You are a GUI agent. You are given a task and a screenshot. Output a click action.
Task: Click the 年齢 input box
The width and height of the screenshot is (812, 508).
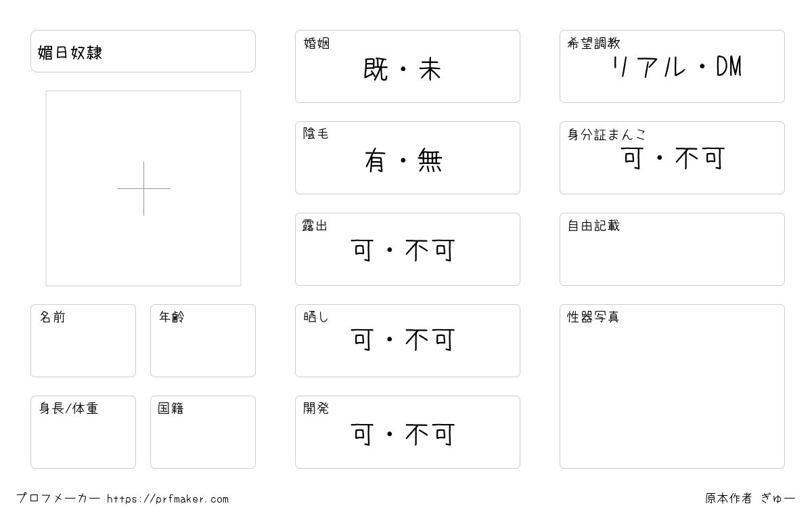click(x=203, y=341)
